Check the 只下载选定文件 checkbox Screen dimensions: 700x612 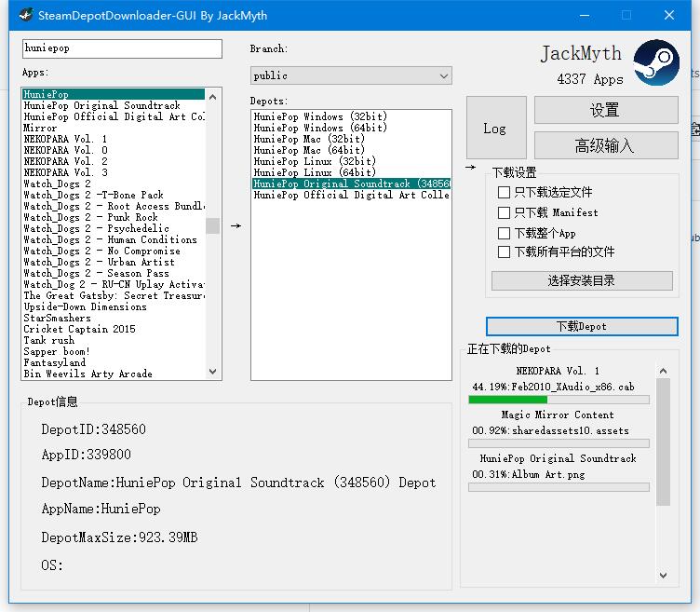(x=504, y=193)
